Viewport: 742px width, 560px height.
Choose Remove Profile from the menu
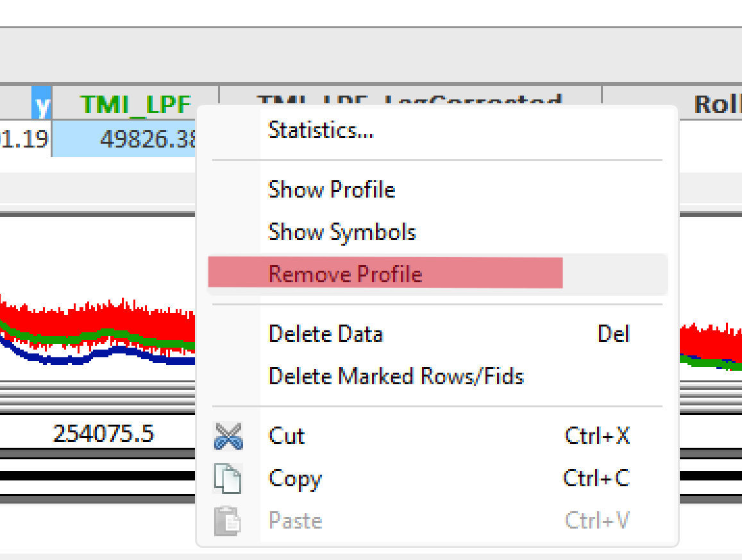(x=345, y=273)
